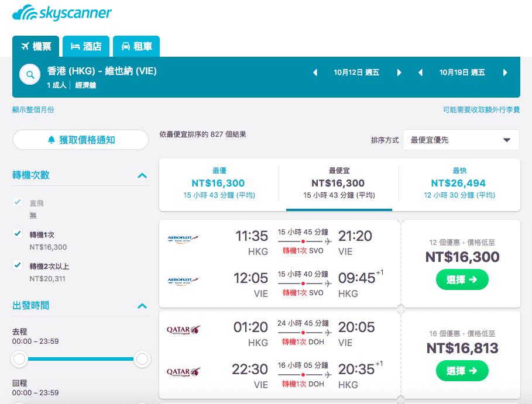Image resolution: width=532 pixels, height=404 pixels.
Task: Uncheck the 轉機1次 checkbox
Action: [18, 233]
